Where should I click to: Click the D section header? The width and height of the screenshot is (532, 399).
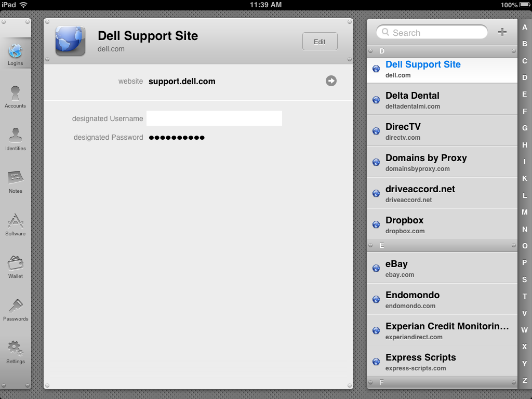coord(442,51)
